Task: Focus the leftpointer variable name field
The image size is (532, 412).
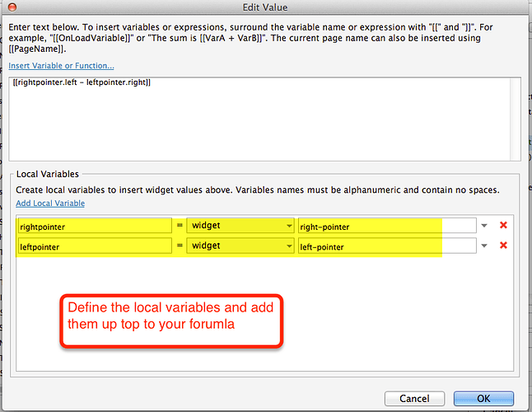Action: click(93, 246)
